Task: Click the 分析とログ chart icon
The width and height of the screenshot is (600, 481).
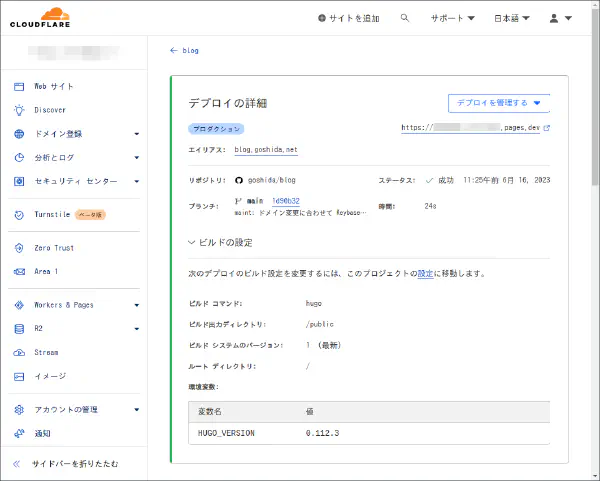Action: [x=19, y=158]
